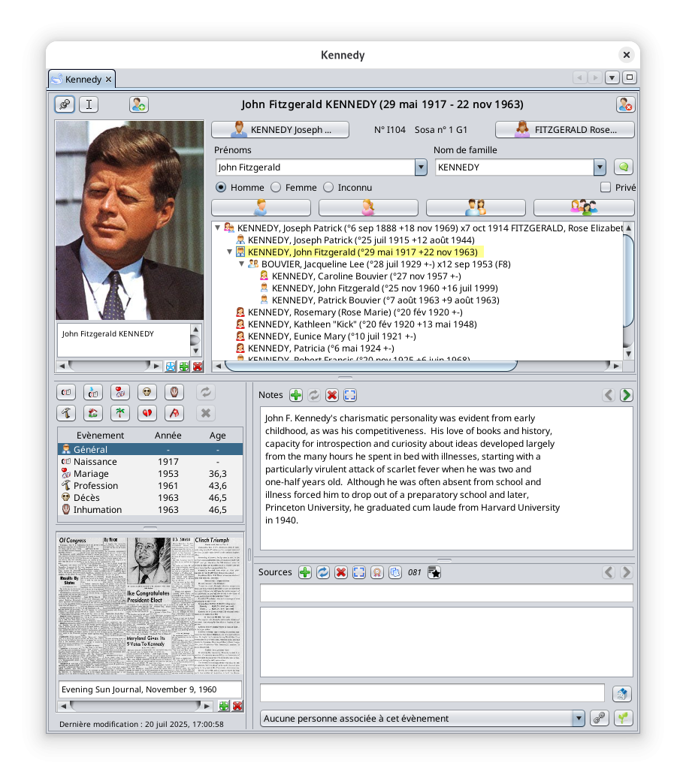Screen dimensions: 686x784
Task: Collapse the BOUVIER, Jacqueline Lee node
Action: click(242, 264)
